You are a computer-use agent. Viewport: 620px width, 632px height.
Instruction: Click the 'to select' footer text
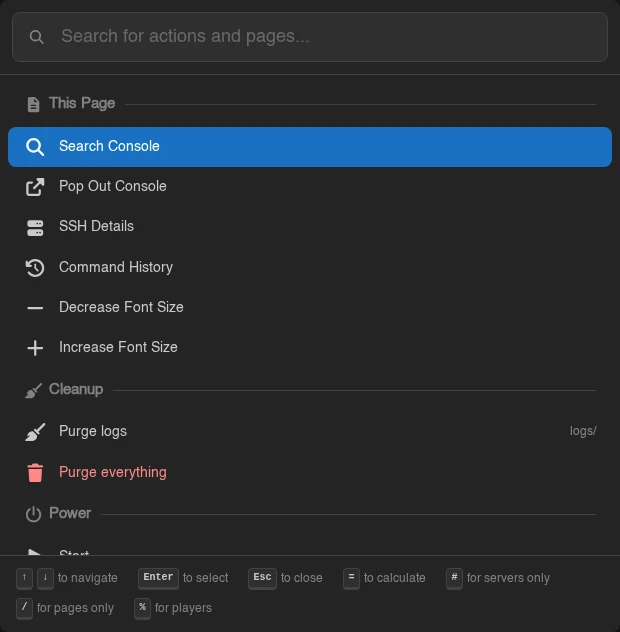206,578
